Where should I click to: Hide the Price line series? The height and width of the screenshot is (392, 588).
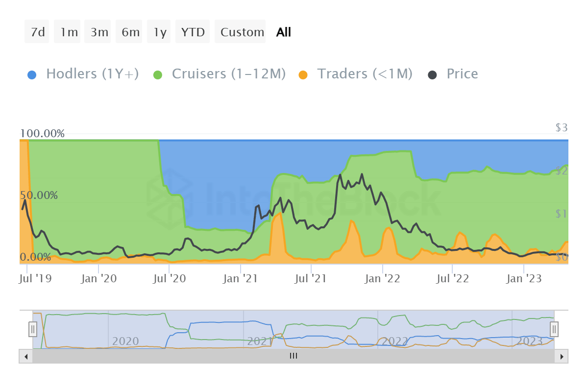pyautogui.click(x=462, y=74)
